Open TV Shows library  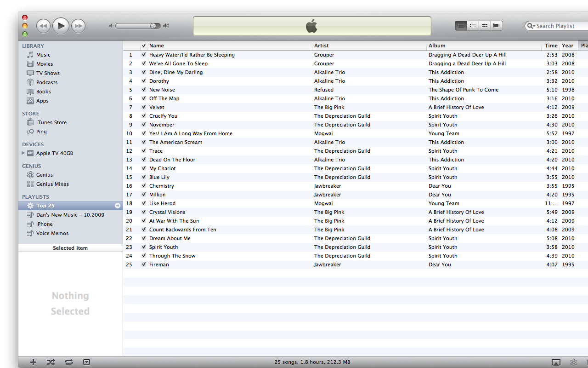(48, 73)
